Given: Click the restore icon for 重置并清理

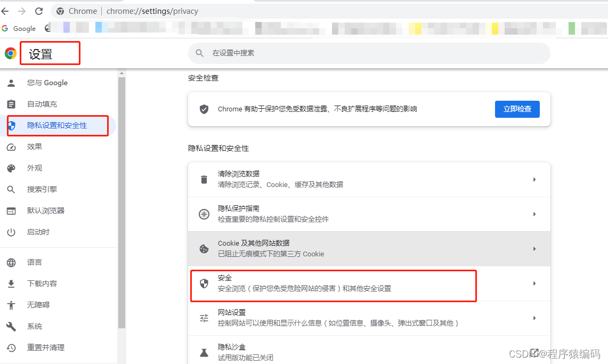Looking at the screenshot, I should [11, 347].
